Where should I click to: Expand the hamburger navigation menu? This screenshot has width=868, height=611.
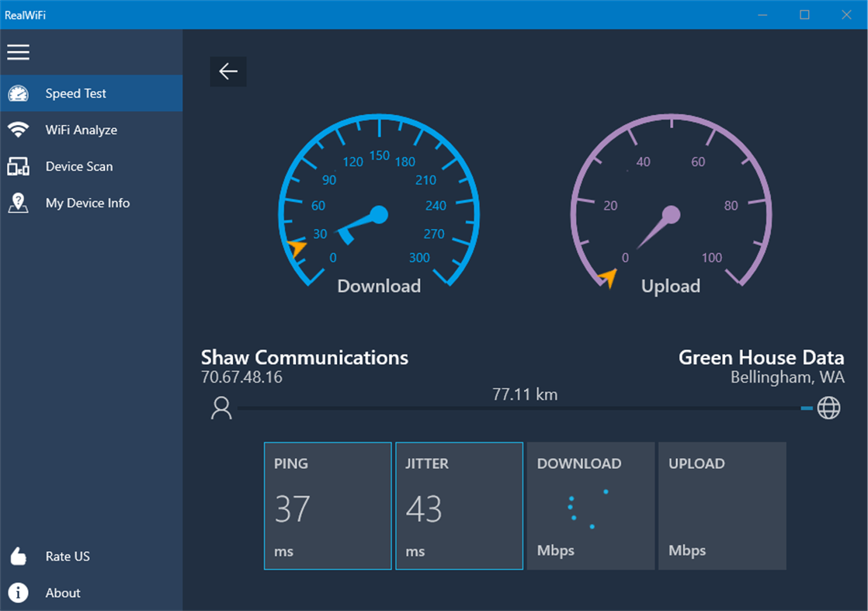[x=19, y=52]
